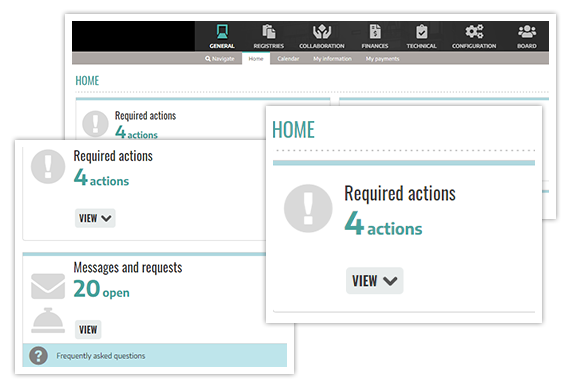Screen dimensions: 570x390
Task: Click '4 actions' in the right front card
Action: (x=383, y=223)
